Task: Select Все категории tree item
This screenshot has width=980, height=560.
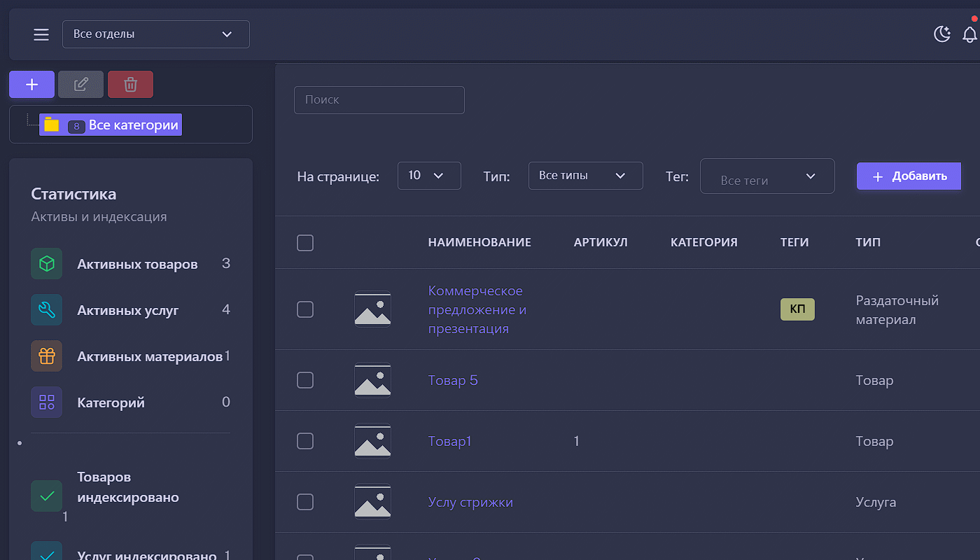Action: pos(133,125)
